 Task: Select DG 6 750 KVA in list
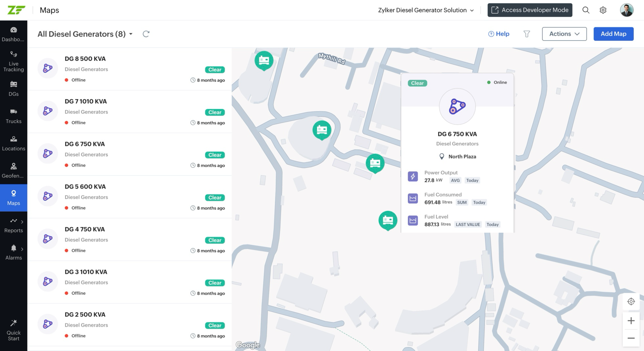[x=85, y=144]
